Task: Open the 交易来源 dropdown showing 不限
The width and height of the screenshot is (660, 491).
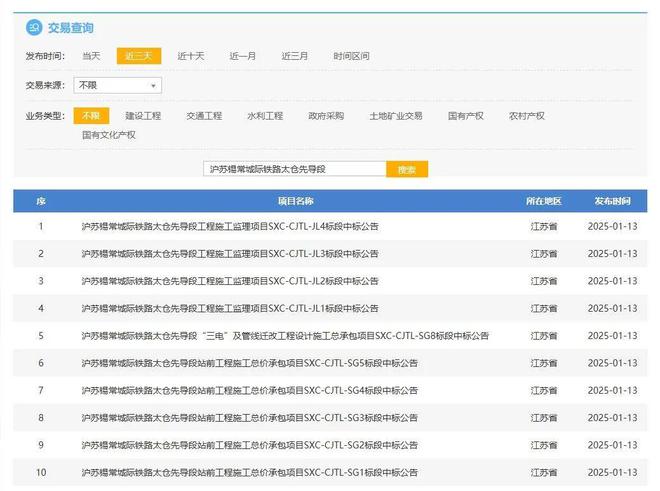Action: (117, 85)
